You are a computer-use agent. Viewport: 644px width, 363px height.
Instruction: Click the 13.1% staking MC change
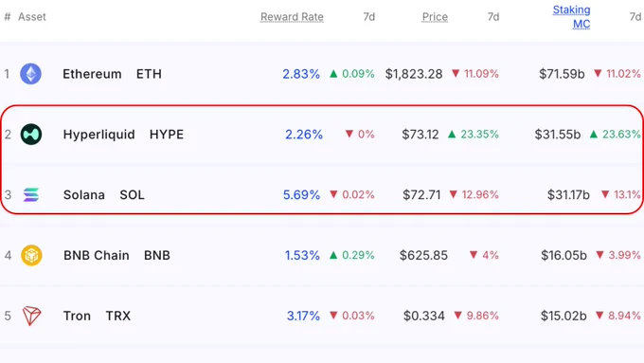(x=621, y=195)
